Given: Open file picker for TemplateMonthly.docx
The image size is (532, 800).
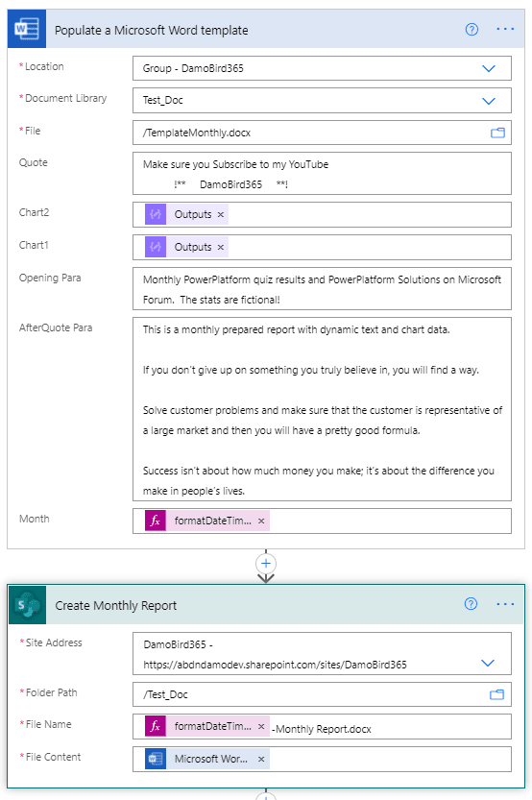Looking at the screenshot, I should [497, 133].
